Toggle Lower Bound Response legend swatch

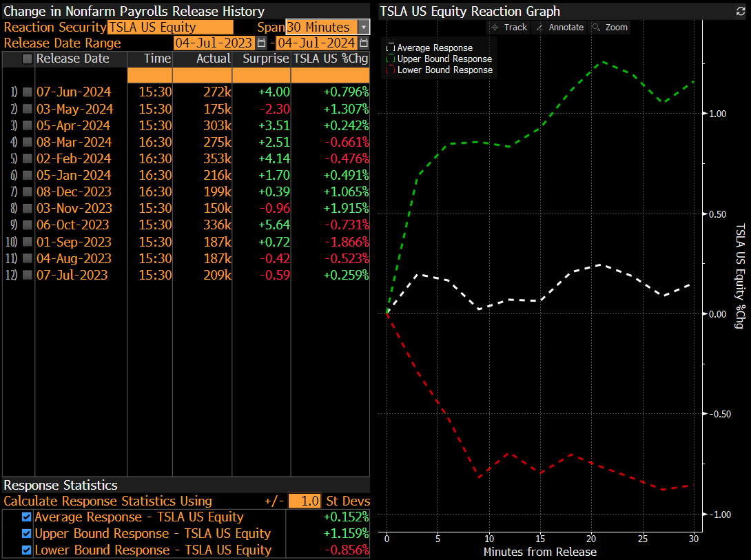[x=391, y=70]
